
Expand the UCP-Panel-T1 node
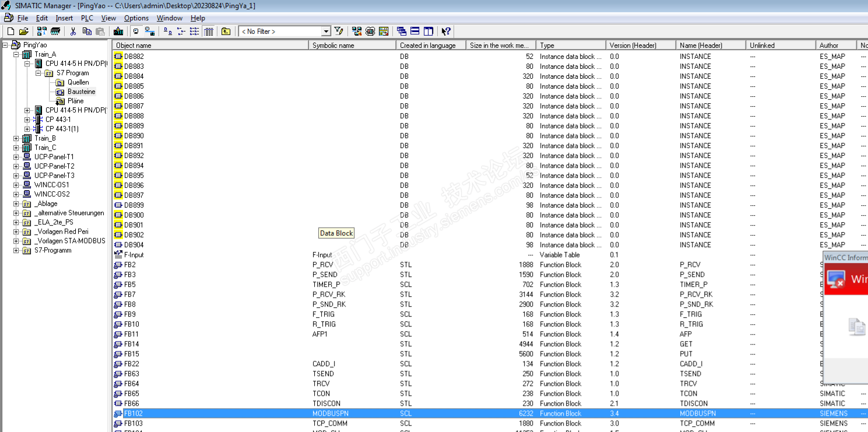[x=16, y=157]
